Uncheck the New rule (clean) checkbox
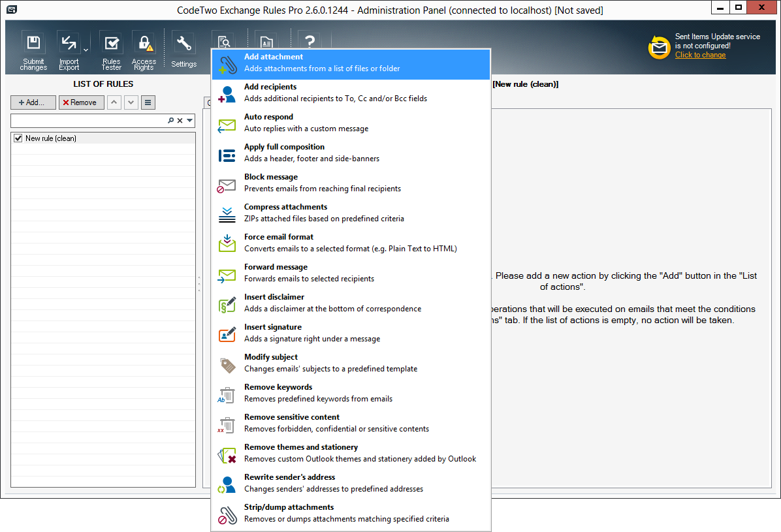781x532 pixels. click(x=18, y=138)
